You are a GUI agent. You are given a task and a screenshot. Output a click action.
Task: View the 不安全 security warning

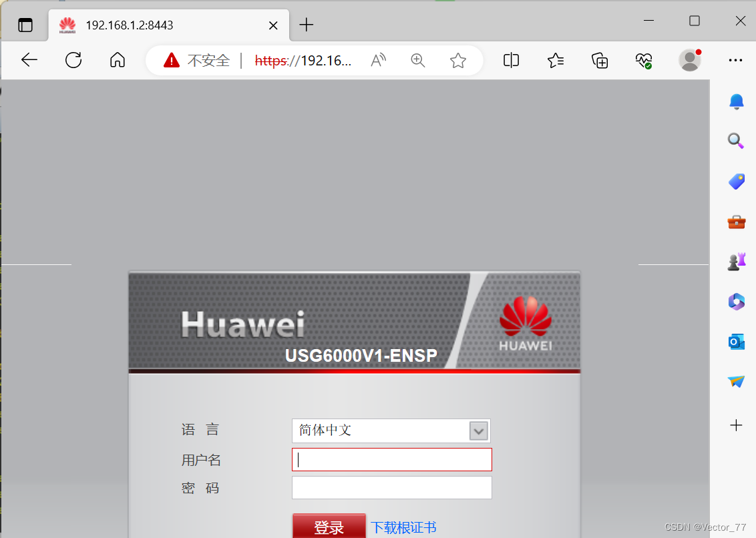[x=197, y=60]
